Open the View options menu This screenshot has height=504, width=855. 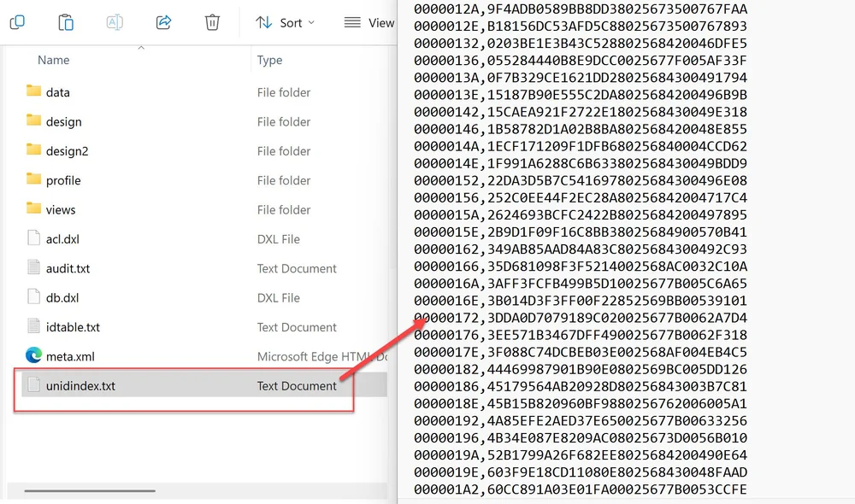(x=369, y=23)
